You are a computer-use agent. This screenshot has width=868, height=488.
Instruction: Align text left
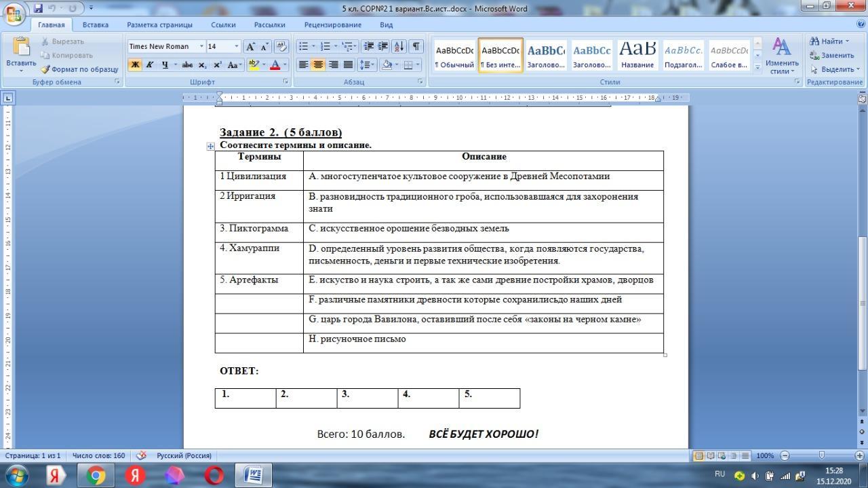(x=303, y=65)
